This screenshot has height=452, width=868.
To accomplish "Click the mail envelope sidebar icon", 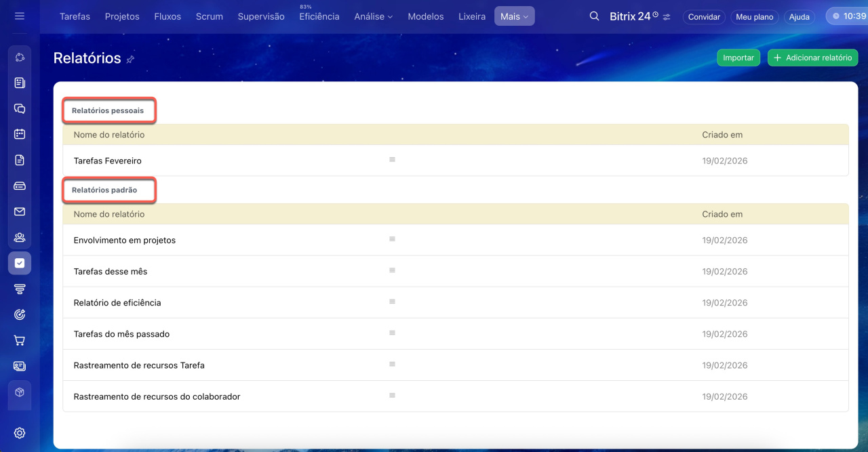I will [x=20, y=211].
